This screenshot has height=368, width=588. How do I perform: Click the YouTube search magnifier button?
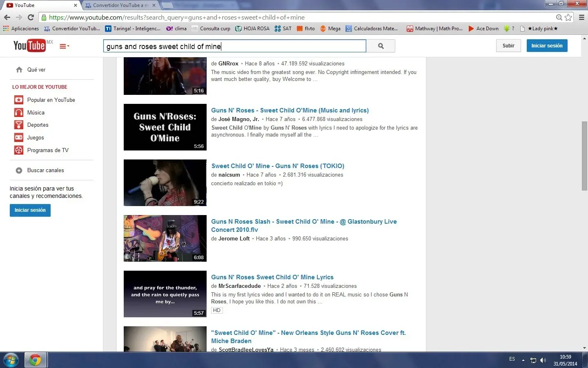pos(381,46)
